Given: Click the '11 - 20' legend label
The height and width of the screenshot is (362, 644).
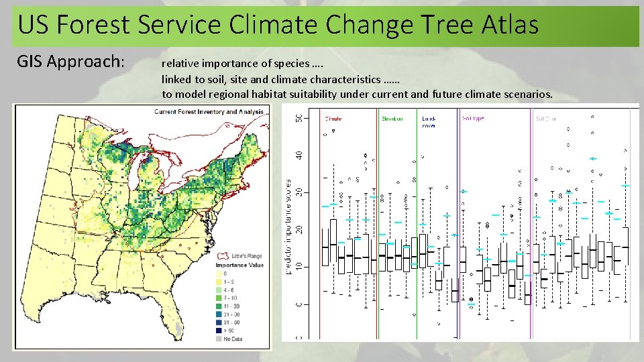Looking at the screenshot, I should [231, 306].
